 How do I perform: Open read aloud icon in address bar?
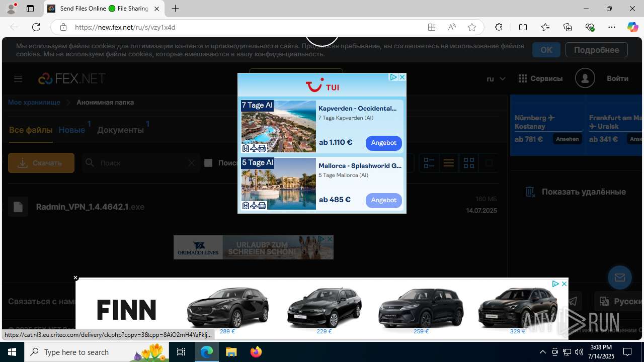point(452,27)
